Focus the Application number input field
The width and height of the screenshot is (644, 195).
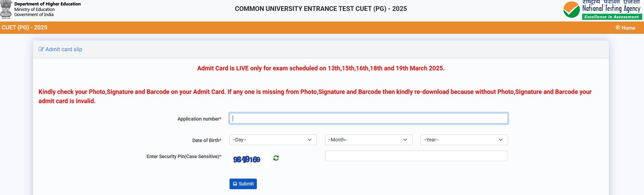(368, 118)
